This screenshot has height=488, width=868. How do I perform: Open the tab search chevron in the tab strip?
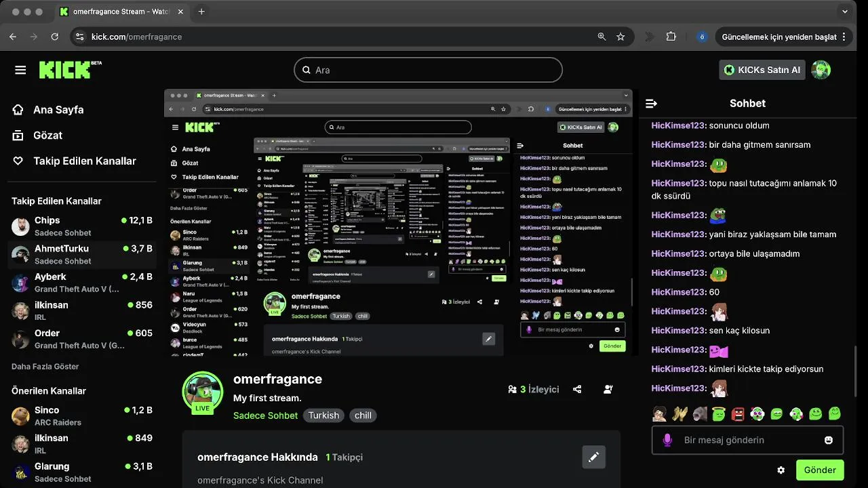[845, 12]
